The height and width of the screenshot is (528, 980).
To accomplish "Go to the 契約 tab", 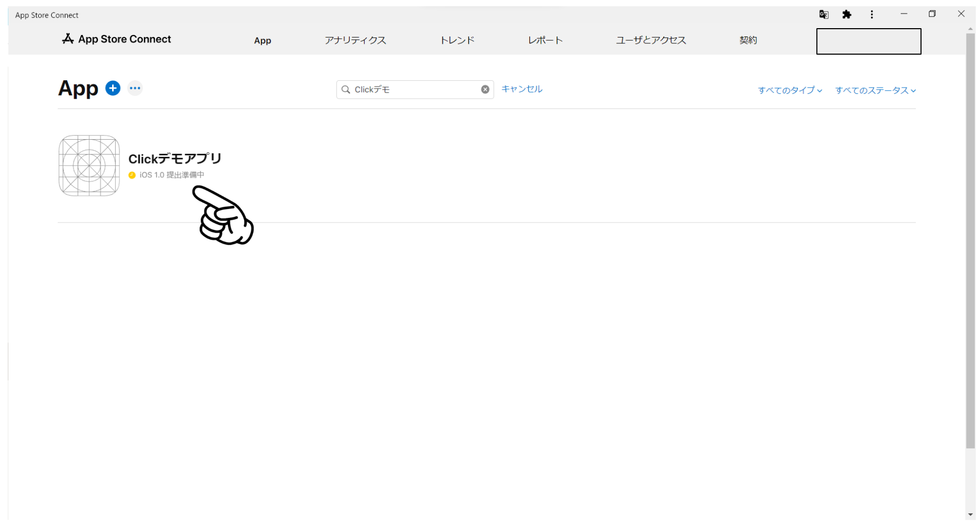I will (748, 40).
